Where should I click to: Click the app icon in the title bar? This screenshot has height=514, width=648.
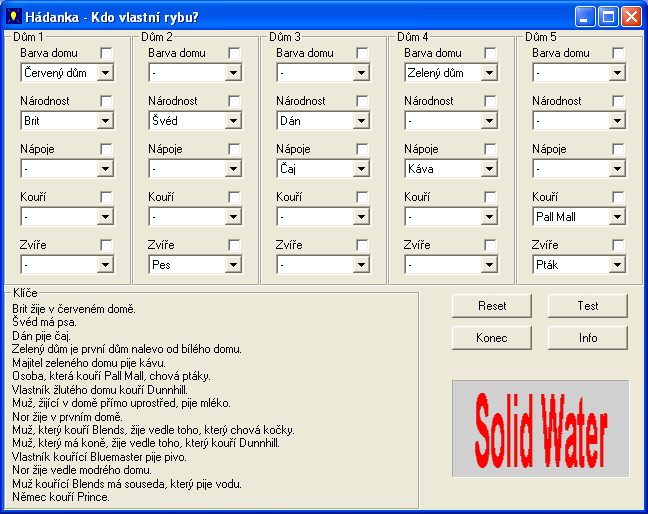(14, 16)
